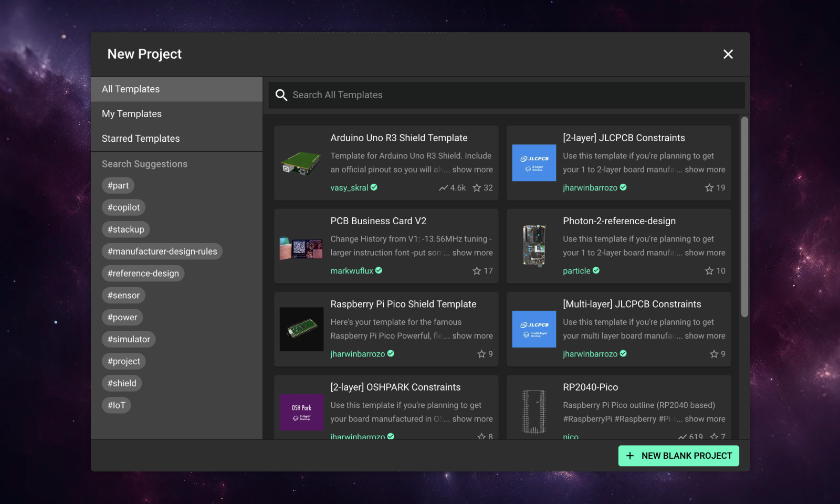840x504 pixels.
Task: Open 2-layer OSHPARK Constraints thumbnail
Action: coord(301,412)
